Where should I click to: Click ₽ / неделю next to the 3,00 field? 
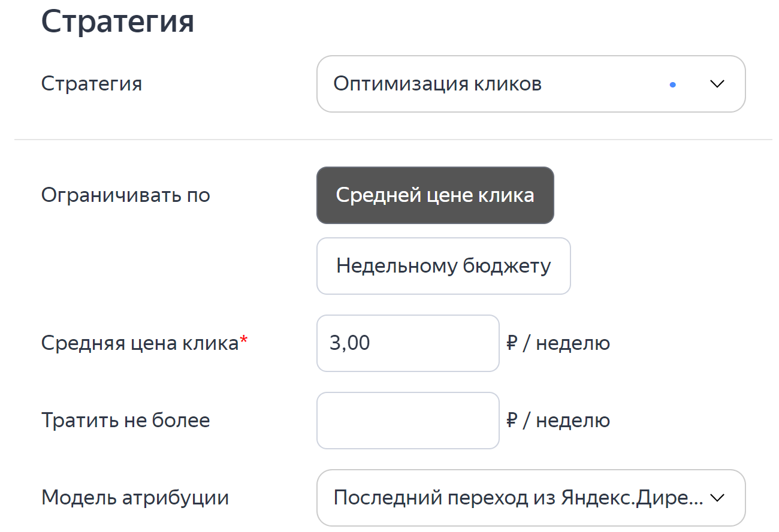(x=558, y=344)
